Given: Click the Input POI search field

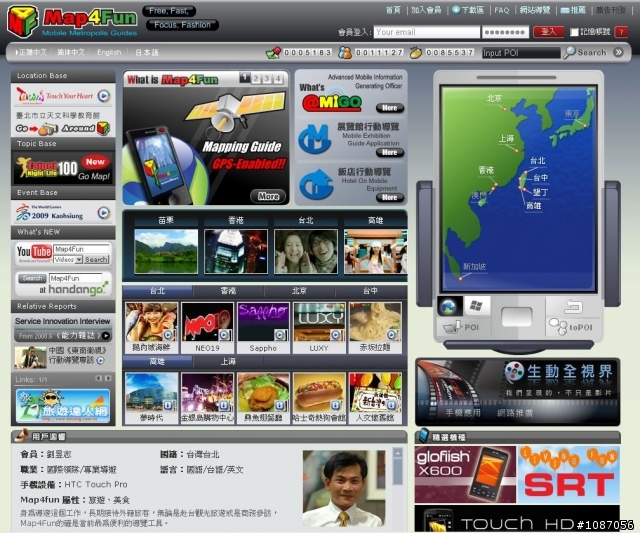Looking at the screenshot, I should pyautogui.click(x=521, y=53).
